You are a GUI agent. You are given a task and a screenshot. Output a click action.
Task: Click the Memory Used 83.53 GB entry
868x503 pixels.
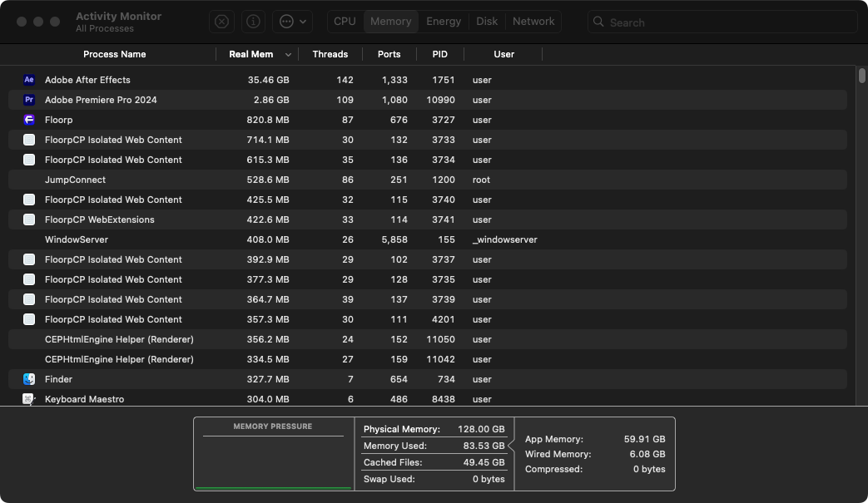[434, 446]
